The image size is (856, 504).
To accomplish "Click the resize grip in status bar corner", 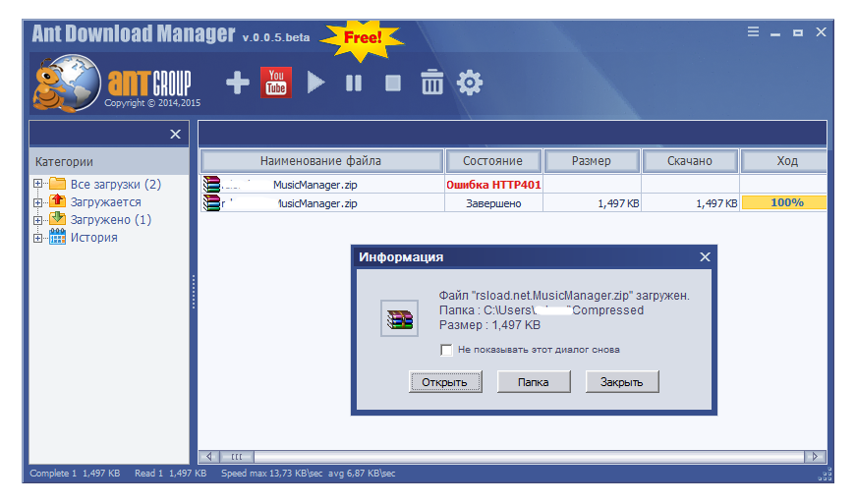I will pos(825,475).
